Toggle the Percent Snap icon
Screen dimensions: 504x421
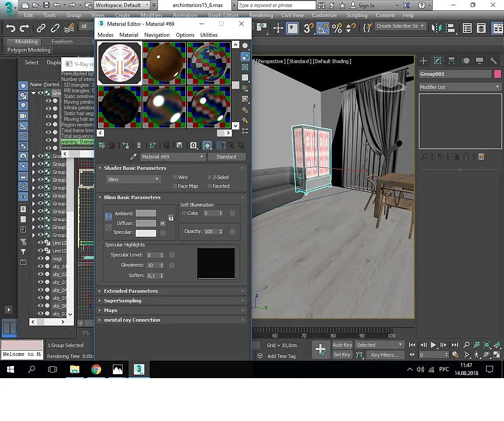(337, 28)
